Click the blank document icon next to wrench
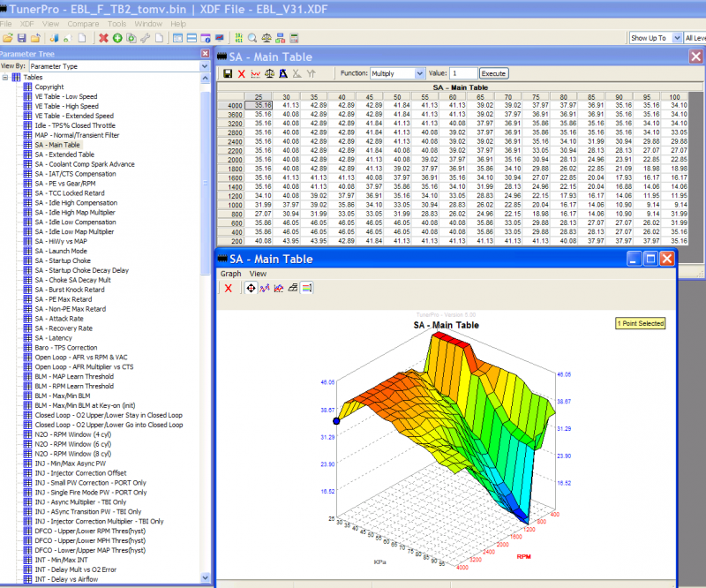The width and height of the screenshot is (706, 588). click(x=159, y=38)
